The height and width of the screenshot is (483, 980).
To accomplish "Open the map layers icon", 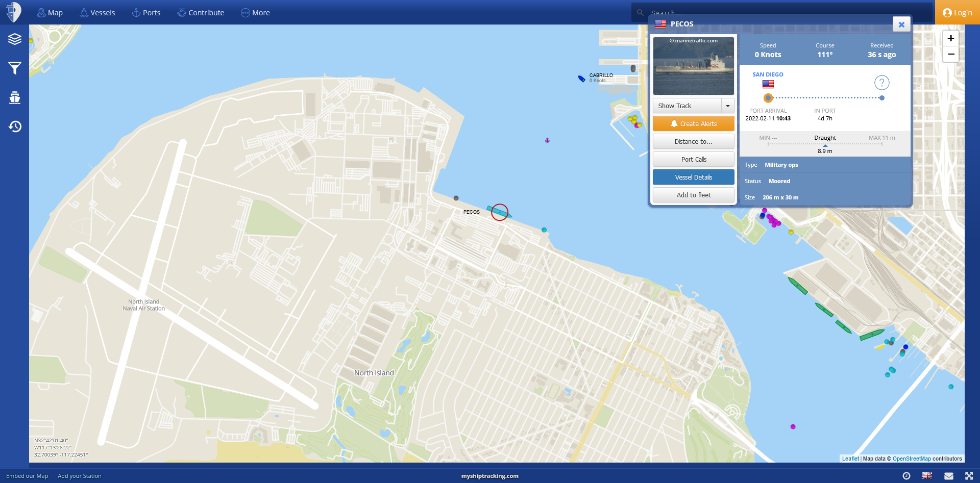I will click(15, 39).
